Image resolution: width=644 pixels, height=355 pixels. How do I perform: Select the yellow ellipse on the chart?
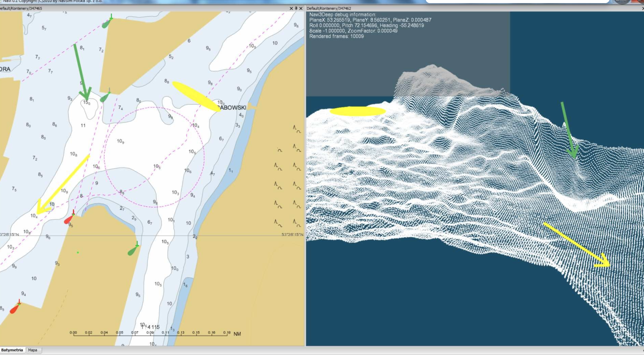point(196,96)
